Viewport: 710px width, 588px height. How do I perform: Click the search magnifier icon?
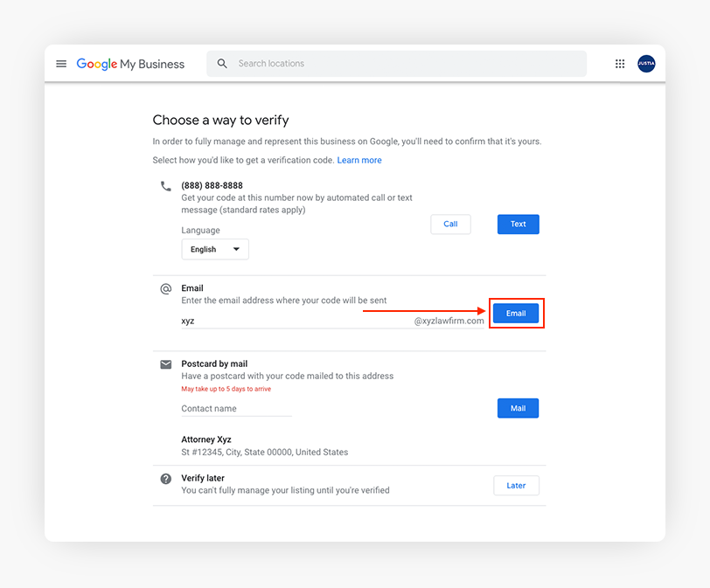click(222, 64)
